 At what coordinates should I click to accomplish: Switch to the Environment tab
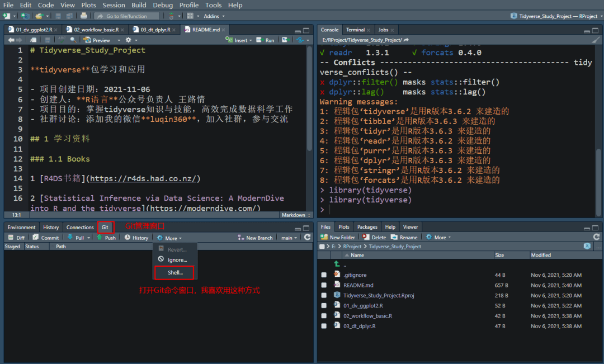tap(21, 227)
